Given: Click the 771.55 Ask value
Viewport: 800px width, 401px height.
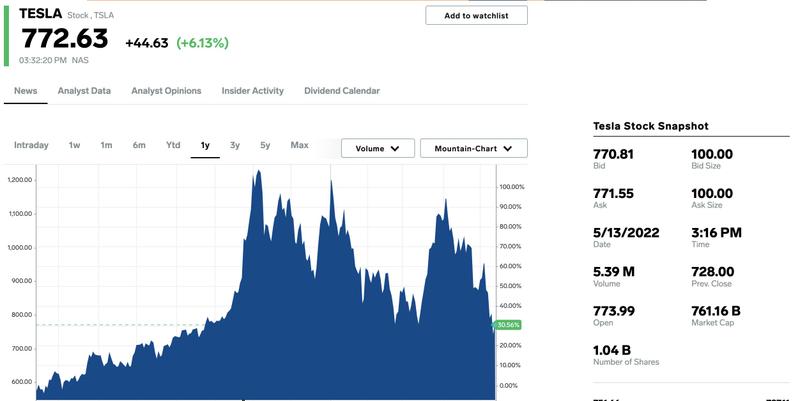Looking at the screenshot, I should [x=613, y=193].
